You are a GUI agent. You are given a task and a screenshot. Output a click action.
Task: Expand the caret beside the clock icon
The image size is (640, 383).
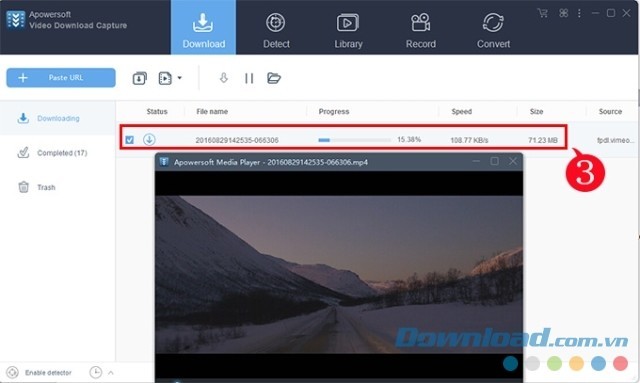(111, 372)
